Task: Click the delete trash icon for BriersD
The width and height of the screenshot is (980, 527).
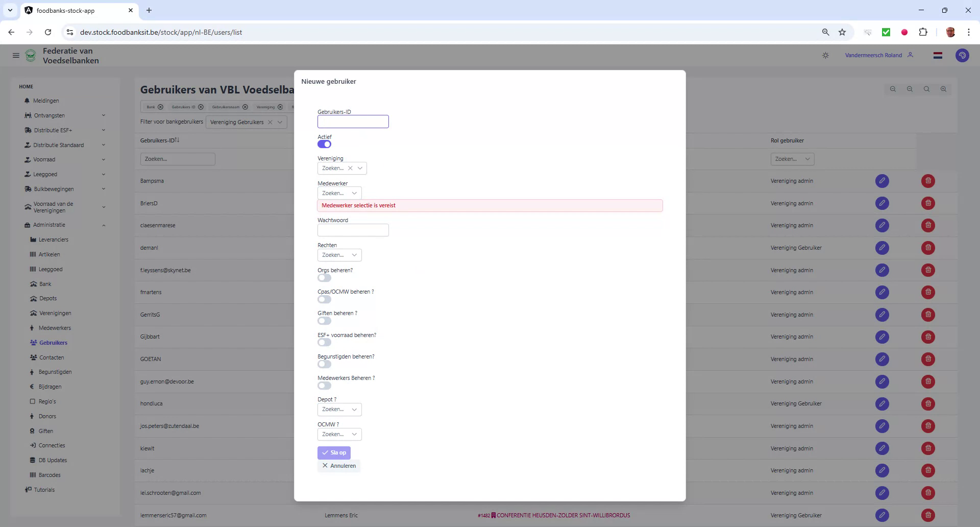Action: 927,203
